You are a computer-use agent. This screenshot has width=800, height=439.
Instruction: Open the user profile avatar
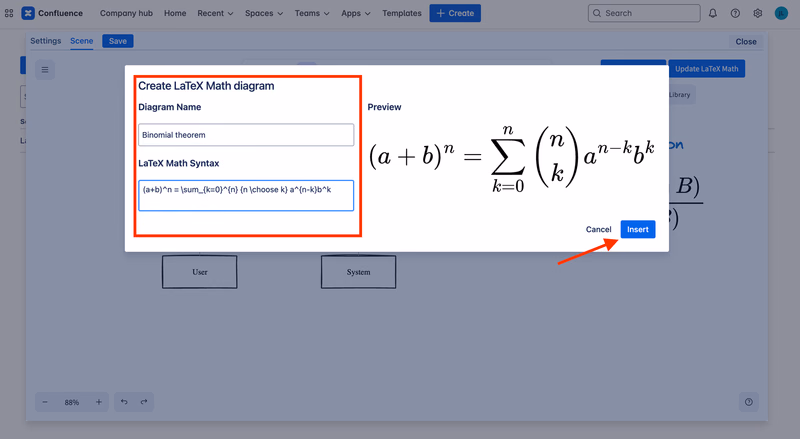coord(781,13)
